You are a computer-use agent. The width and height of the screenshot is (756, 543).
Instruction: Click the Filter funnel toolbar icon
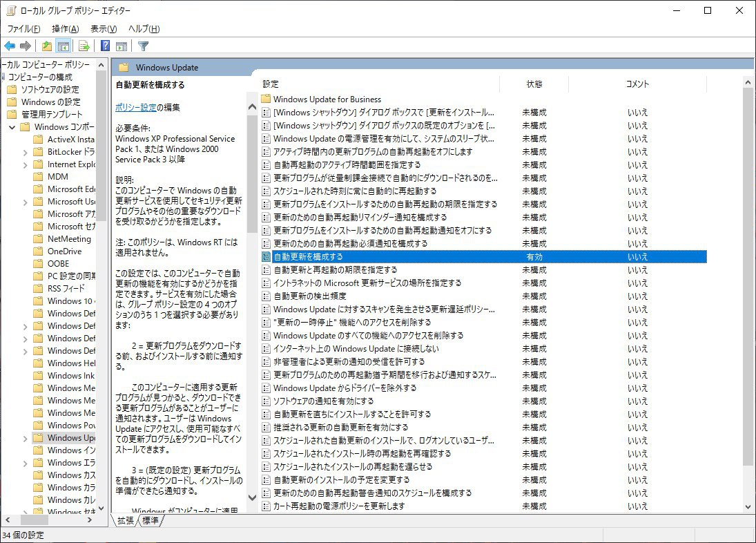(143, 46)
